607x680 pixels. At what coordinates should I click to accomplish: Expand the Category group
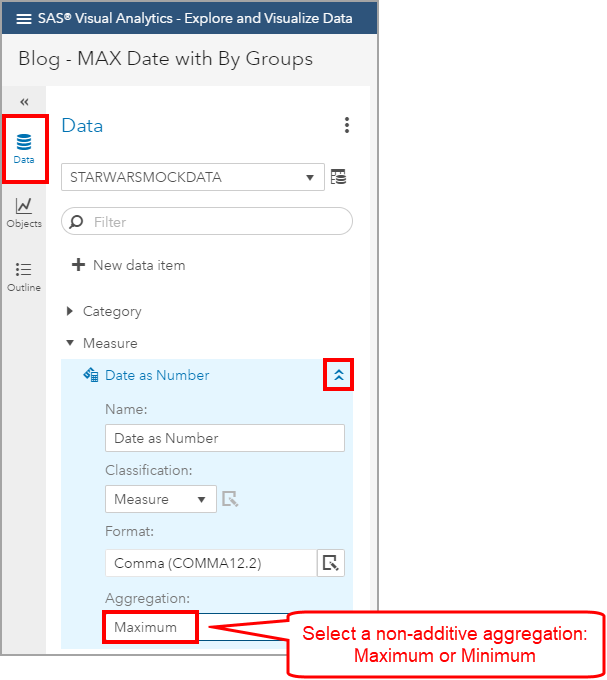pos(70,311)
